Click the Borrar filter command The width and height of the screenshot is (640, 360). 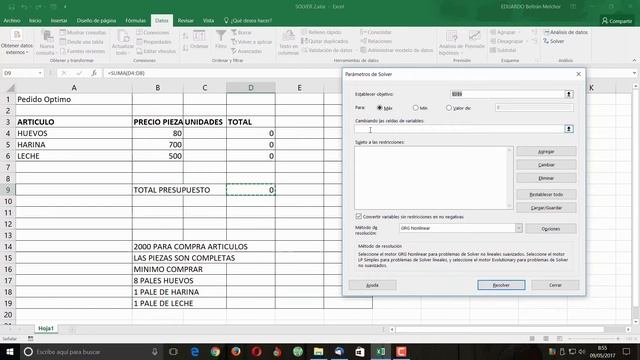(241, 32)
